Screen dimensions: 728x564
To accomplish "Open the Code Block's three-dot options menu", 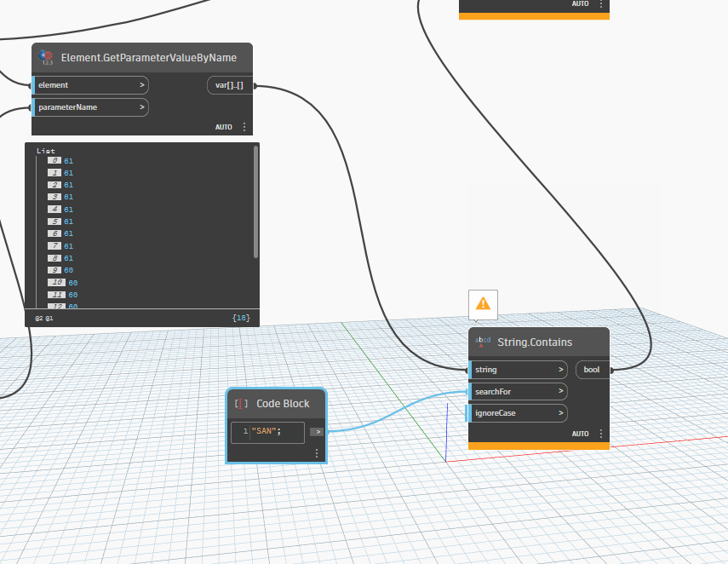I will [x=317, y=454].
